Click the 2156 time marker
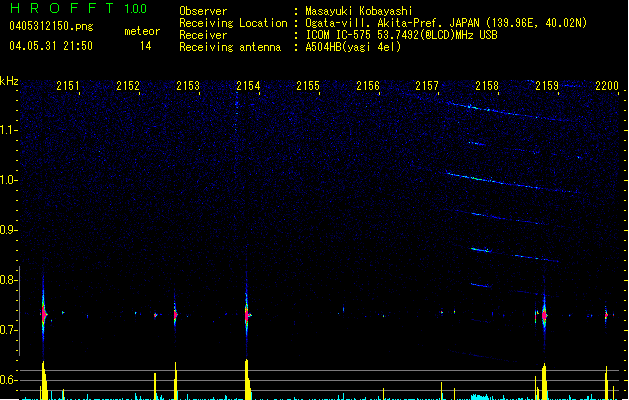 [x=368, y=86]
